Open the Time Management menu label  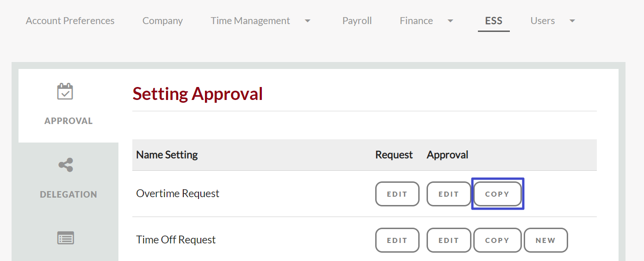[250, 21]
